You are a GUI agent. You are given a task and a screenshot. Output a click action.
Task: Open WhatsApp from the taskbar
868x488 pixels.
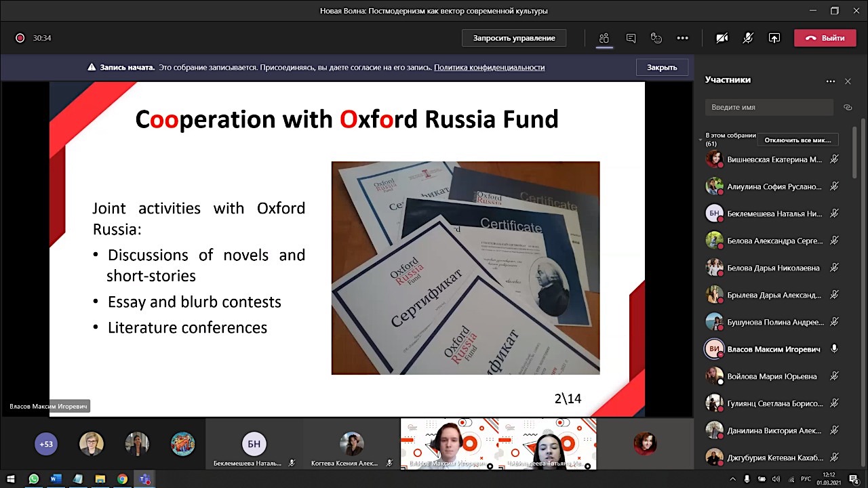coord(33,479)
